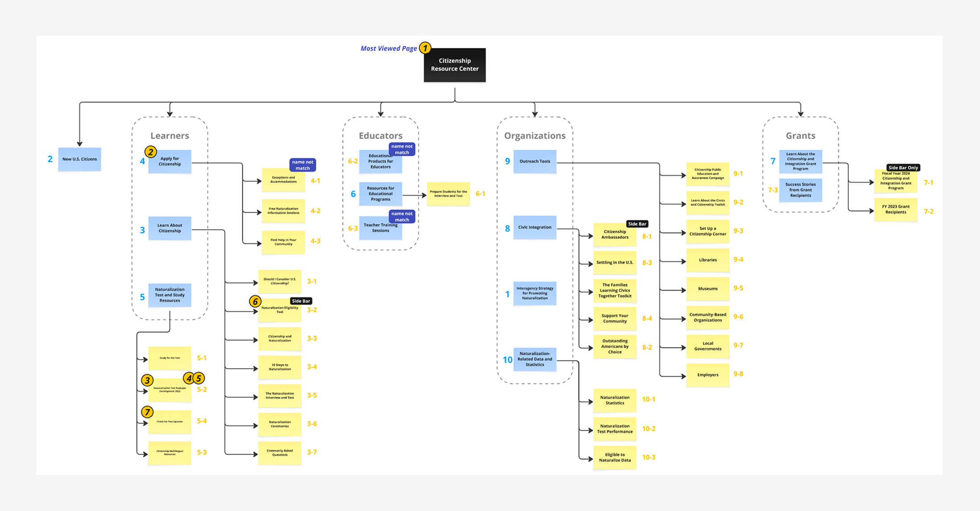Click the Learn About Citizenship blue note

pos(170,228)
